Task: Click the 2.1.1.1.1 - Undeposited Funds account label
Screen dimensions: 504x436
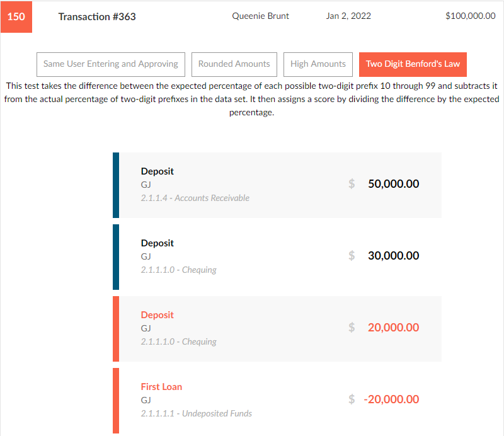Action: click(x=197, y=414)
